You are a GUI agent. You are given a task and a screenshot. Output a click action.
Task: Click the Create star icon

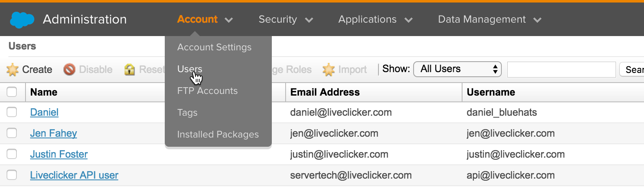tap(13, 70)
